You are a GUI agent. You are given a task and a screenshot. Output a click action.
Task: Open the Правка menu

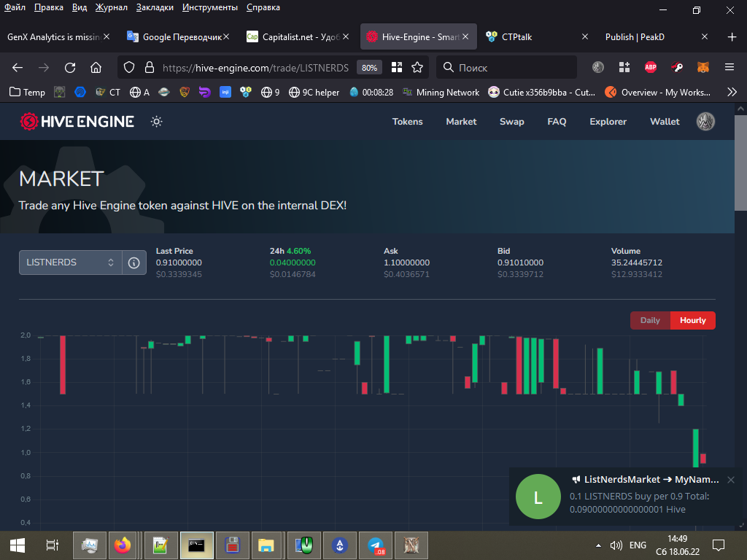49,7
